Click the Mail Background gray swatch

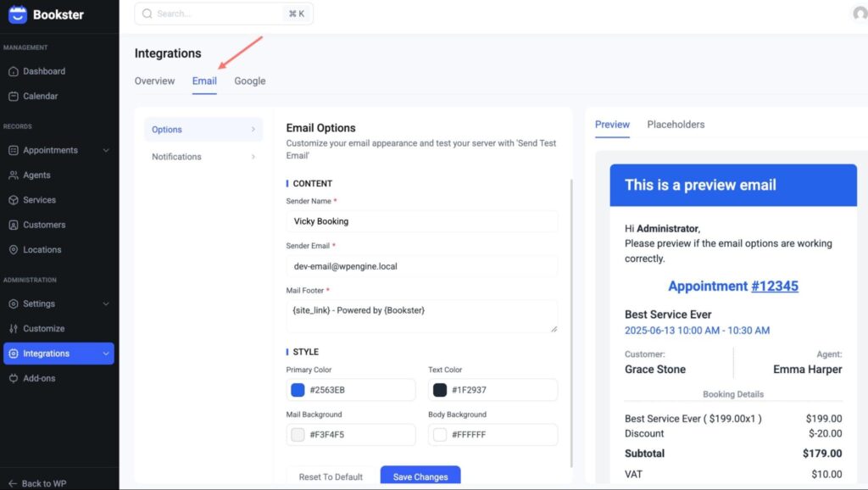[x=298, y=435]
